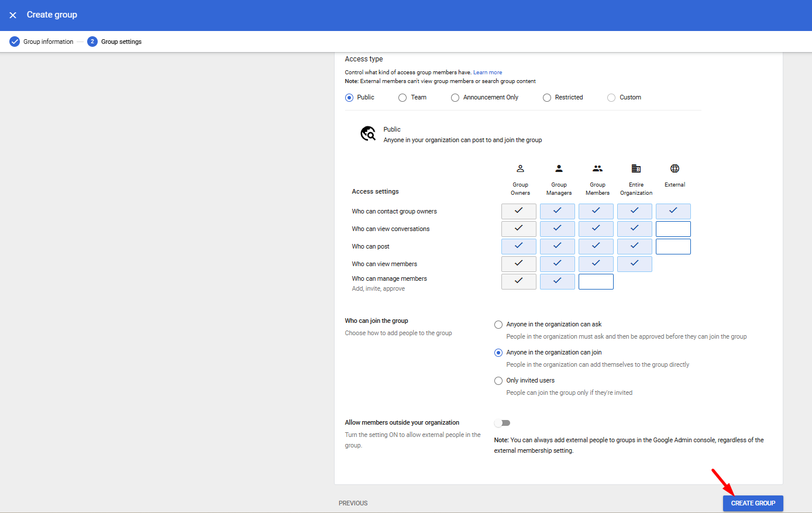
Task: Click the Group information checkmark step icon
Action: click(15, 42)
